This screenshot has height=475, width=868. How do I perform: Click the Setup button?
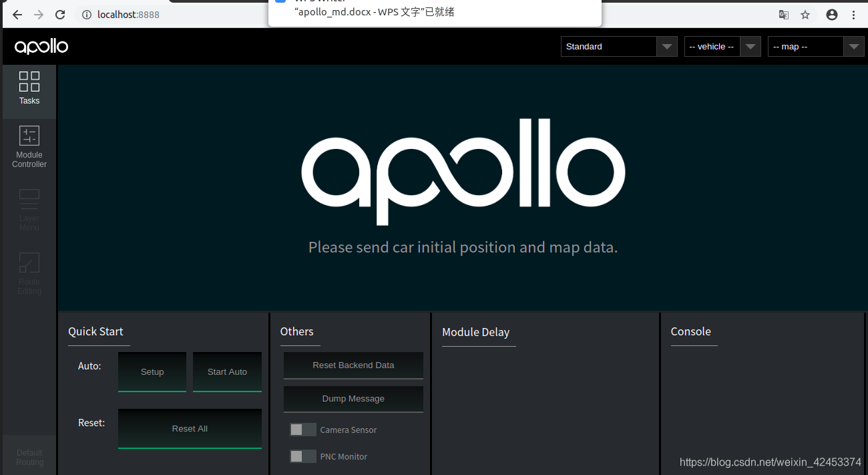point(152,372)
